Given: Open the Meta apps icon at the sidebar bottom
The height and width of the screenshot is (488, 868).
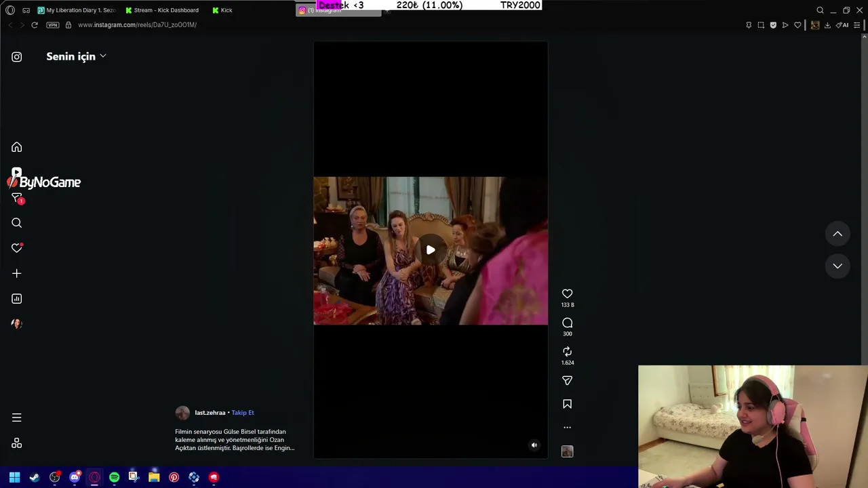Looking at the screenshot, I should [17, 443].
